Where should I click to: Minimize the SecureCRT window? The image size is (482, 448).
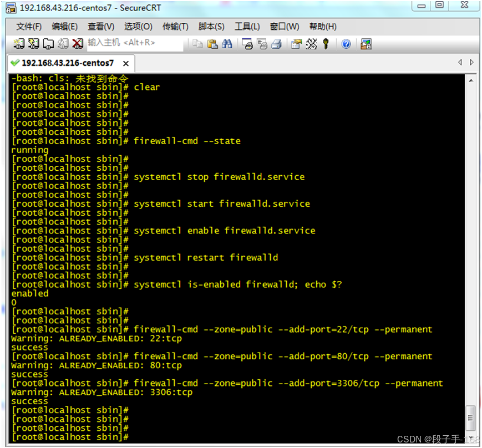tap(422, 6)
